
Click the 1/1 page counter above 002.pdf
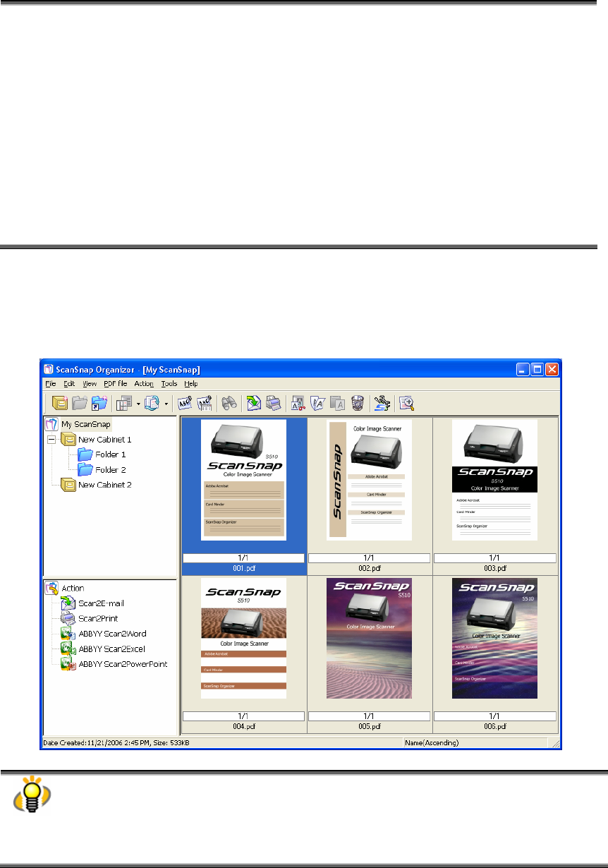pos(370,558)
